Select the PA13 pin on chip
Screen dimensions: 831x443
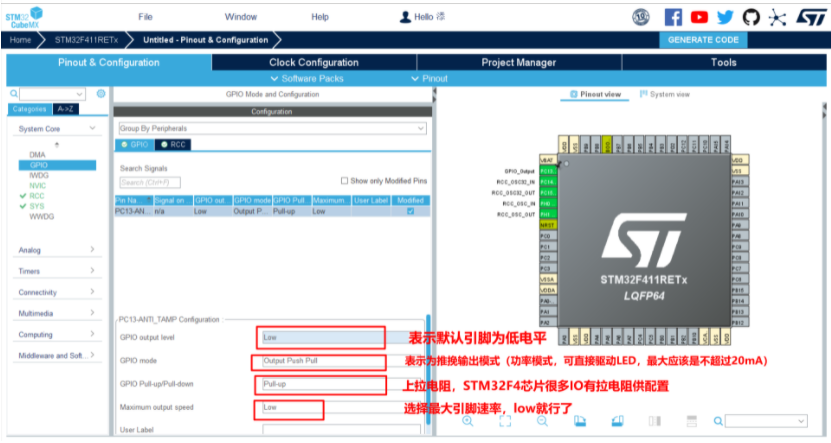(739, 182)
